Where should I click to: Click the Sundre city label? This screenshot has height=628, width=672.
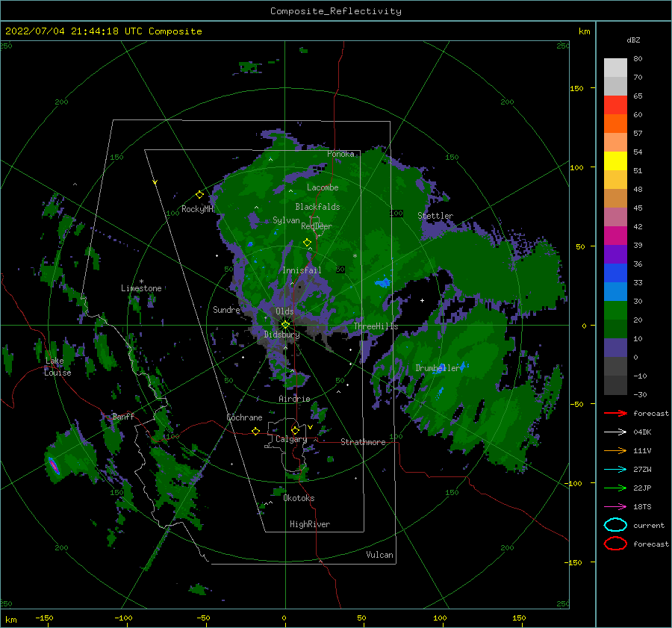[227, 309]
